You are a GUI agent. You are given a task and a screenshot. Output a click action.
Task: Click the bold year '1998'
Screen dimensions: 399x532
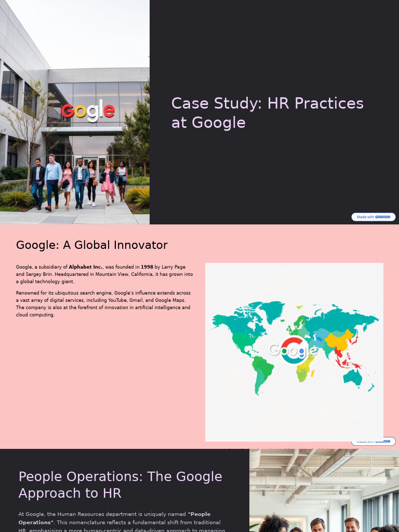[147, 267]
